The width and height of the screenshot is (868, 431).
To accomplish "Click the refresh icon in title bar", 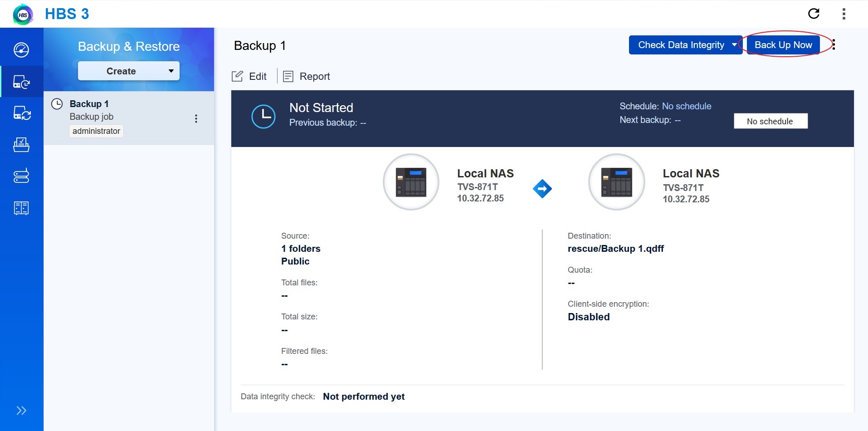I will coord(814,14).
